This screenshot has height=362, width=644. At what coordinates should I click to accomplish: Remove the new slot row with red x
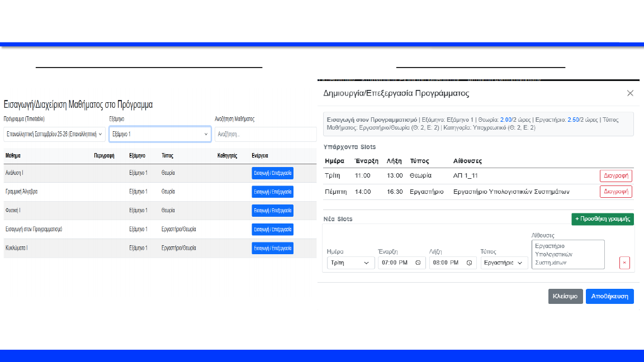pyautogui.click(x=624, y=263)
